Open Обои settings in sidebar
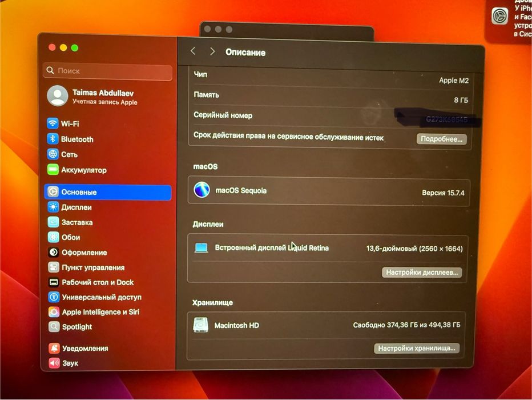 point(108,237)
